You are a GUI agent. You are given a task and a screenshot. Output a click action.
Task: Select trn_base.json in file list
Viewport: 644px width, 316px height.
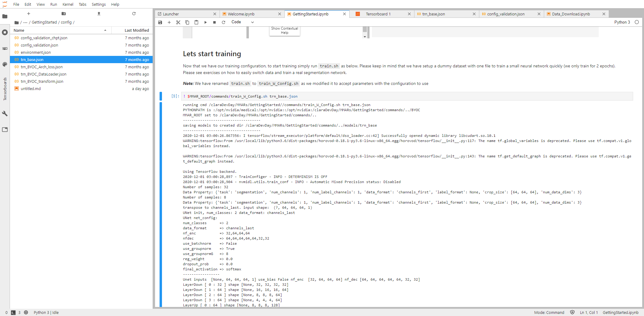coord(81,60)
